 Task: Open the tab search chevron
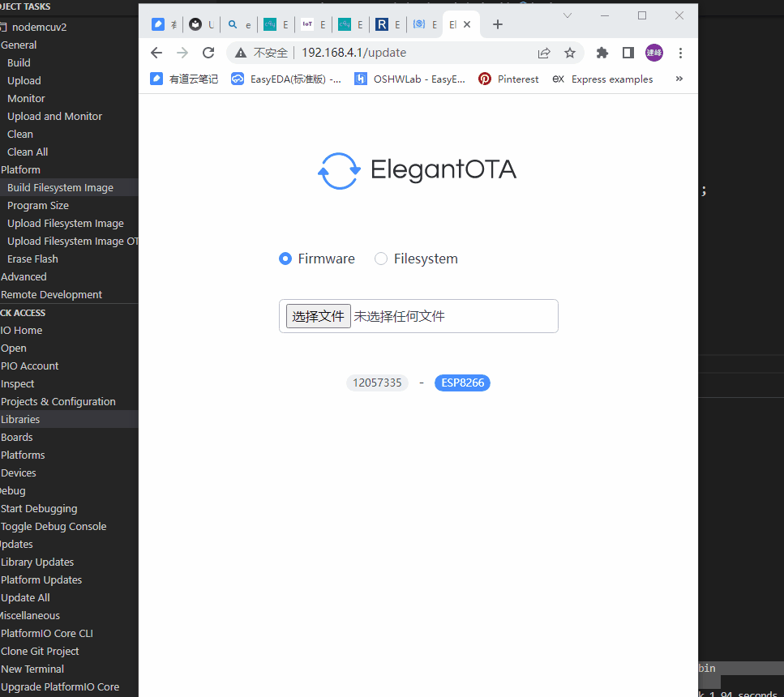point(567,15)
